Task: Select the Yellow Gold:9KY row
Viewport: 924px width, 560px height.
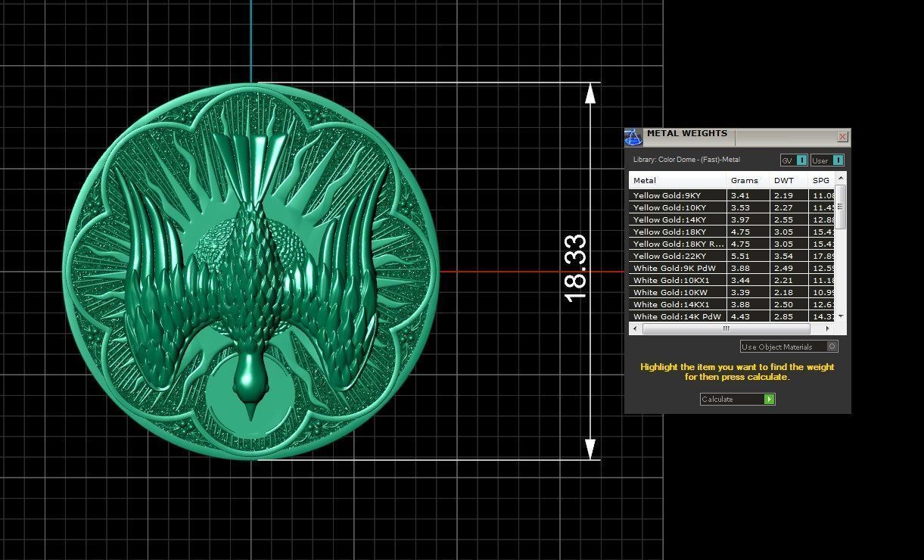Action: pyautogui.click(x=733, y=195)
